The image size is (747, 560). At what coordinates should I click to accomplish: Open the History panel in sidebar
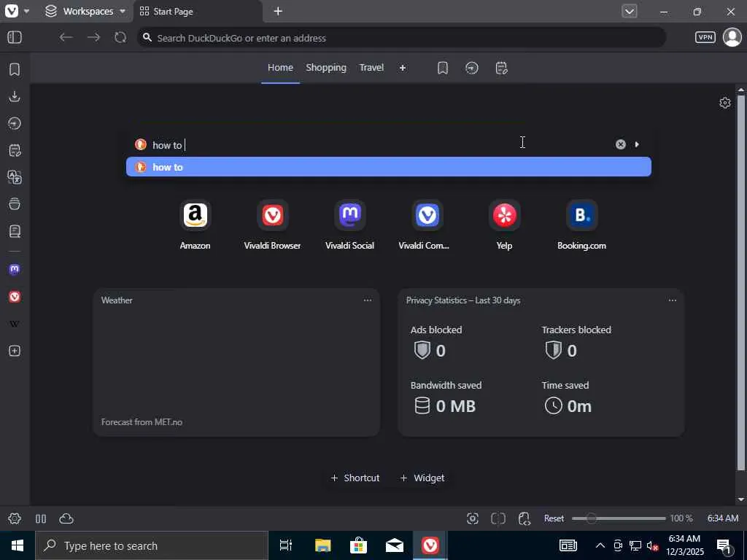click(15, 123)
